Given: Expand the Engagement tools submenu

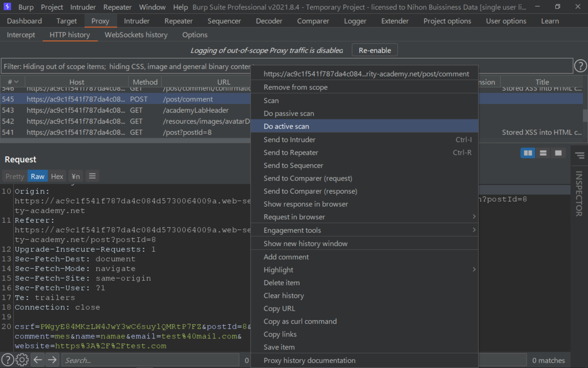Looking at the screenshot, I should click(364, 230).
